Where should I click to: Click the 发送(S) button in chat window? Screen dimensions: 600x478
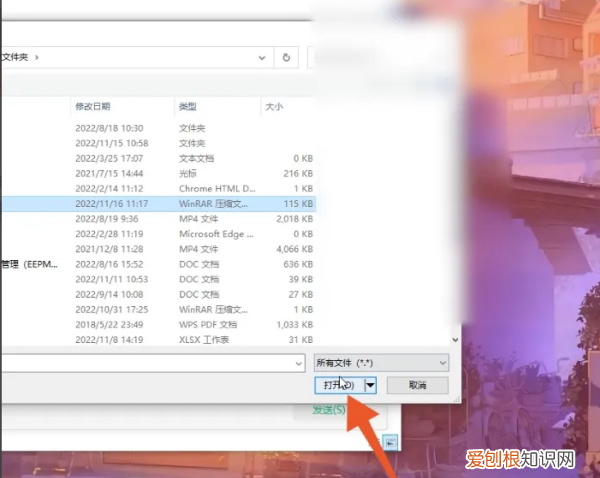(x=329, y=410)
